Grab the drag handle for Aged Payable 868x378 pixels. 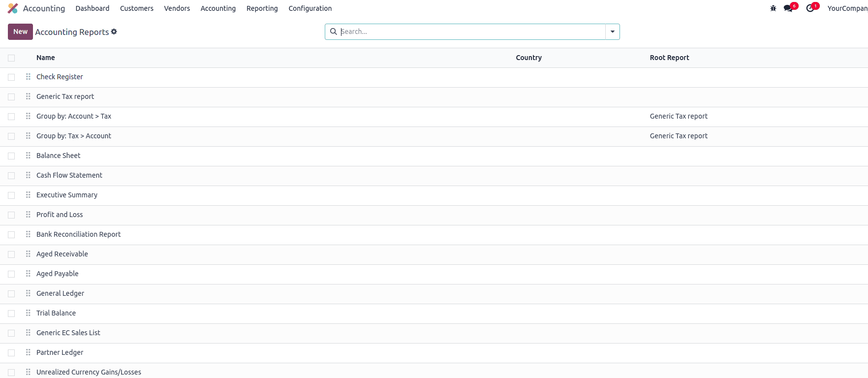click(28, 274)
